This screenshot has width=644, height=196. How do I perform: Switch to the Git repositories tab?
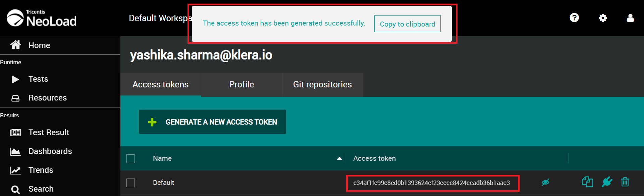[322, 84]
